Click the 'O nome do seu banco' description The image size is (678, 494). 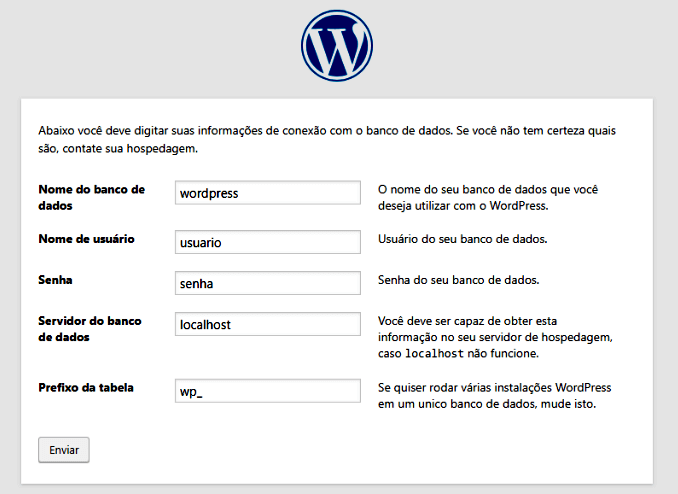coord(488,198)
